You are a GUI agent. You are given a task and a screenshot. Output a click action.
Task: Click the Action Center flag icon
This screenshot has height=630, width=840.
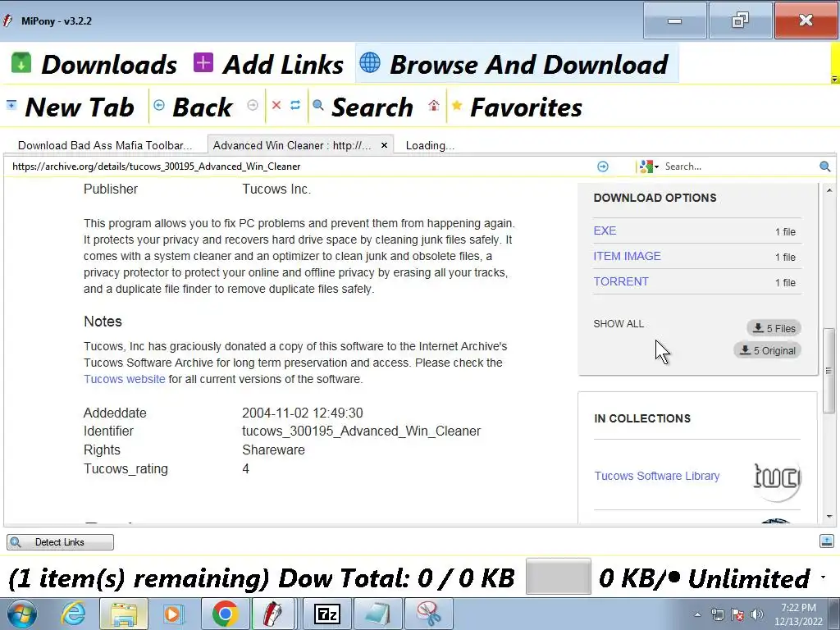[737, 615]
